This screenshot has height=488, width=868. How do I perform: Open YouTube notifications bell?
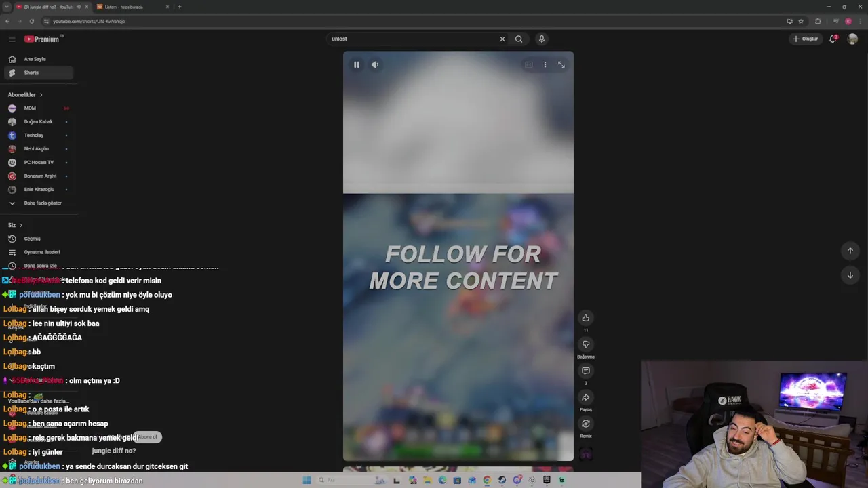tap(833, 39)
